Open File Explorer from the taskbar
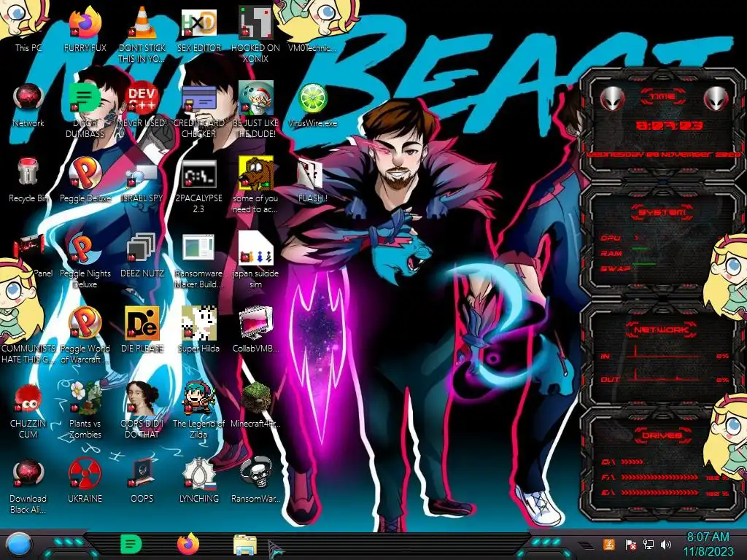Screen dimensions: 747x560 (x=245, y=545)
